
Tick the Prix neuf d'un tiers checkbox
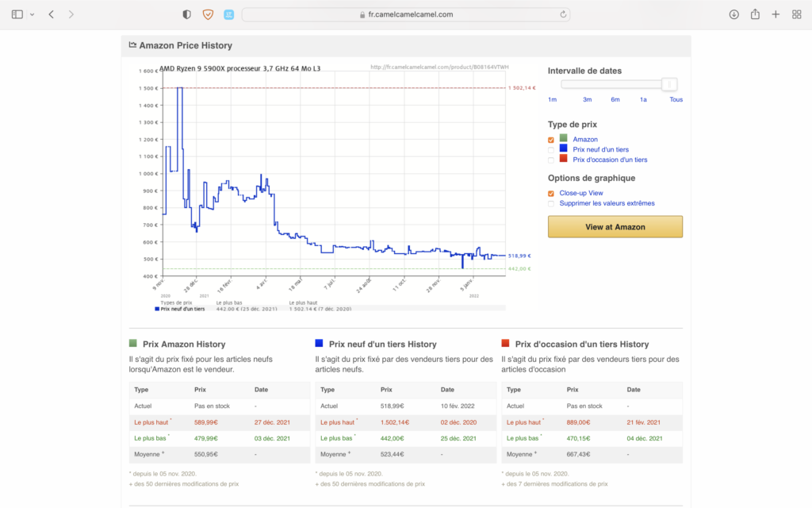(551, 150)
